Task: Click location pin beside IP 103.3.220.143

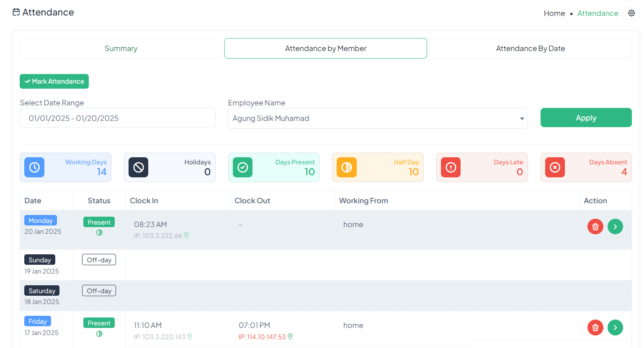Action: (x=190, y=337)
